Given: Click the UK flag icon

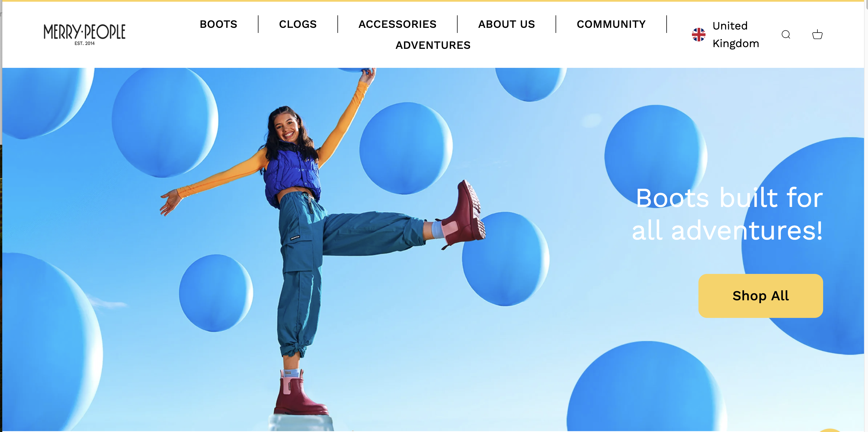Looking at the screenshot, I should [698, 35].
